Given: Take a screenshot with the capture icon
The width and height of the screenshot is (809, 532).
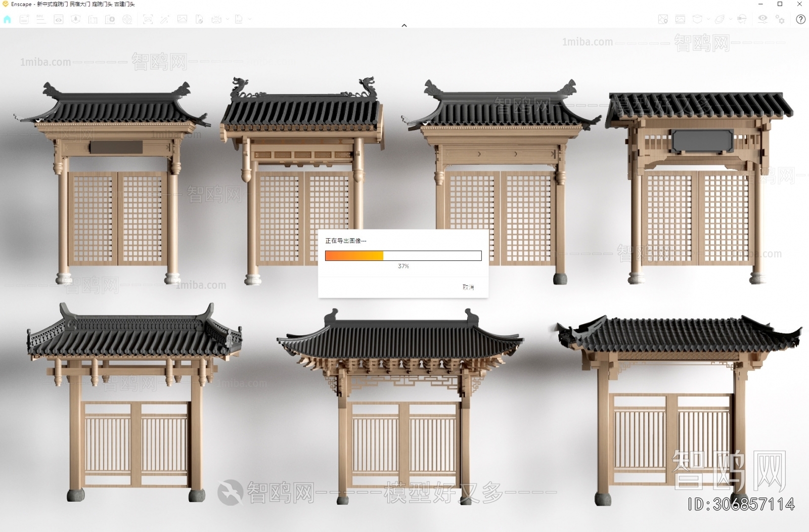Looking at the screenshot, I should pos(148,19).
